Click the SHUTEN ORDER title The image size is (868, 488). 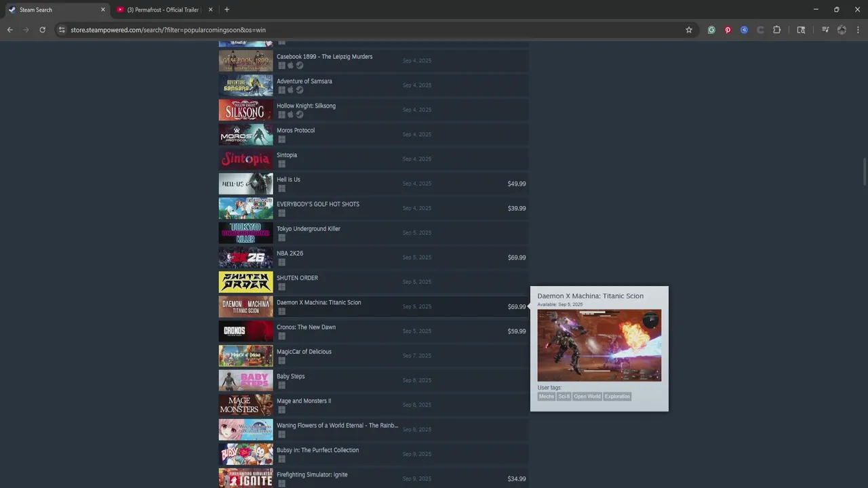(x=297, y=278)
